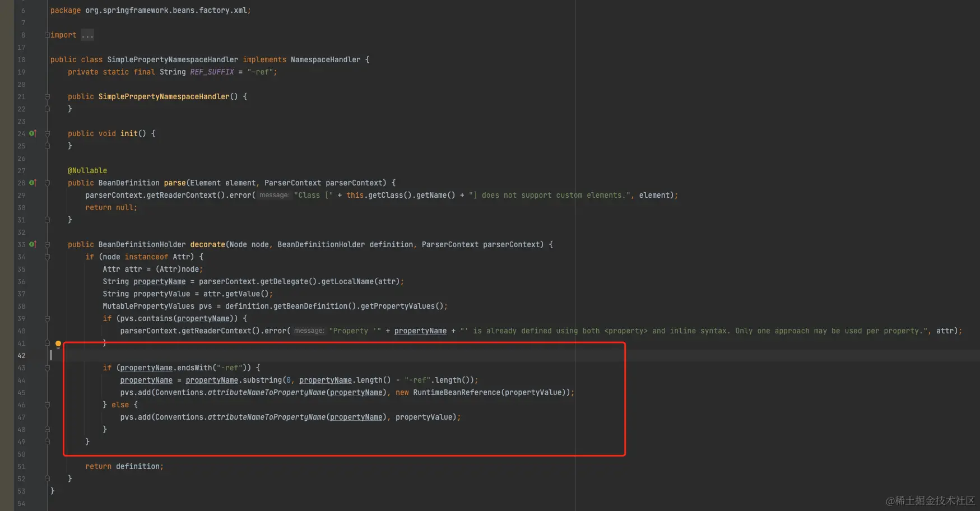Screen dimensions: 980x511
Task: Collapse the init() method fold on line 24
Action: click(x=47, y=133)
